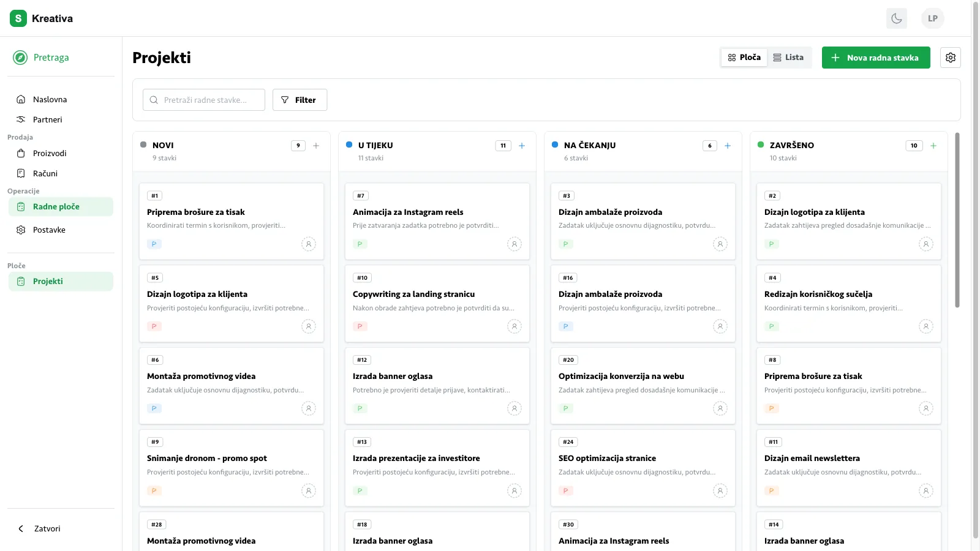Image resolution: width=980 pixels, height=551 pixels.
Task: Switch to Lista view
Action: click(x=788, y=58)
